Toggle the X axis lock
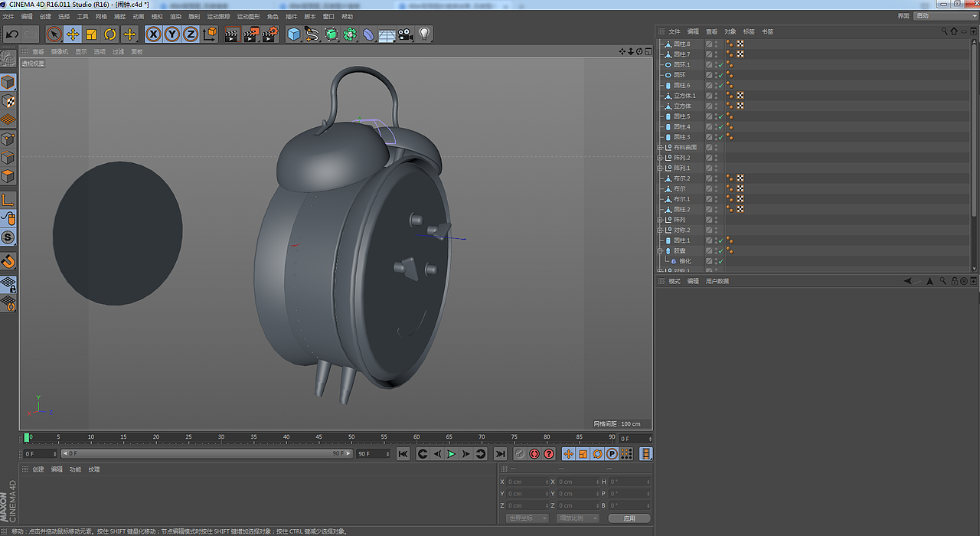Screen dimensions: 980x536 pyautogui.click(x=154, y=34)
